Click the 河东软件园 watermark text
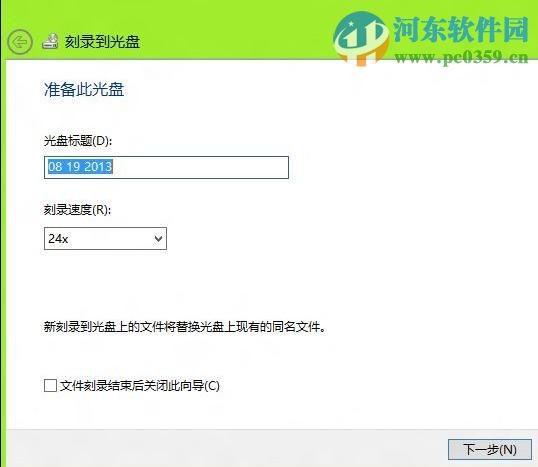The image size is (538, 467). (x=460, y=30)
